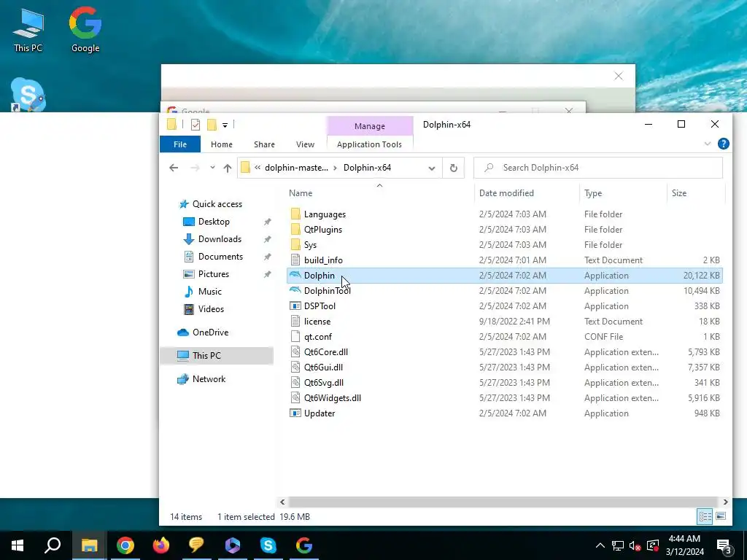Go up one folder level

click(228, 168)
